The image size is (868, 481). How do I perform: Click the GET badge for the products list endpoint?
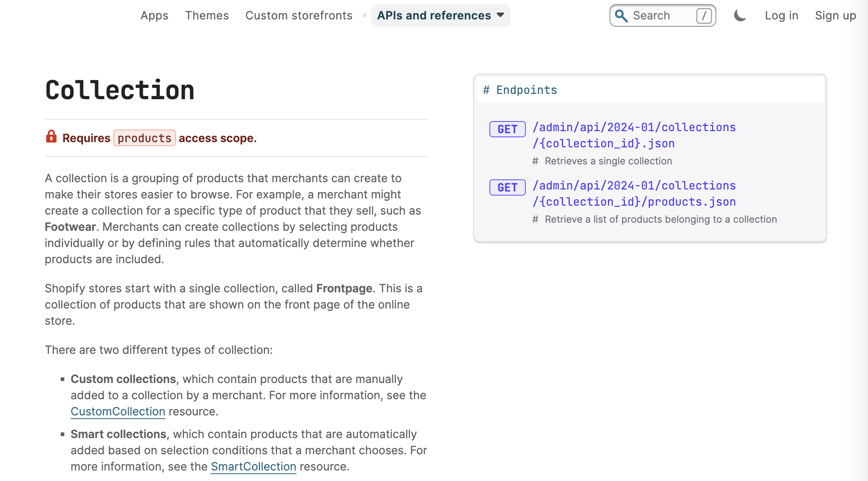pos(507,187)
